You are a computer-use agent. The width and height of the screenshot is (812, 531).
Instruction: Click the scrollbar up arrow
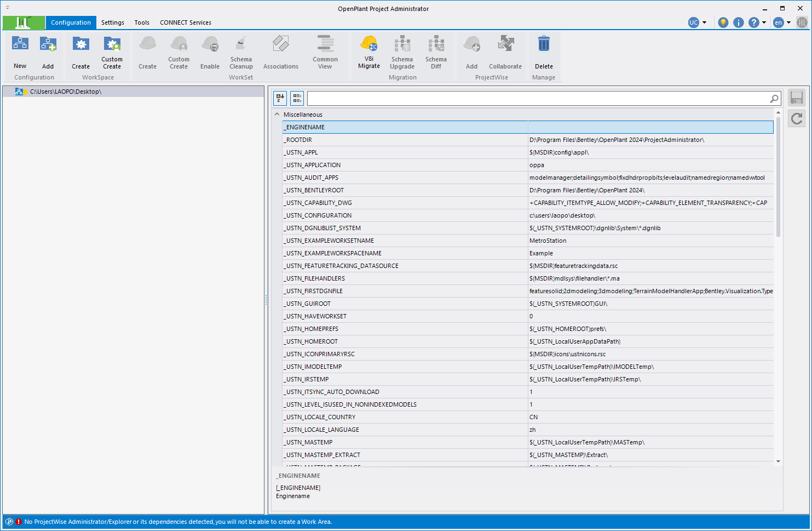coord(778,112)
